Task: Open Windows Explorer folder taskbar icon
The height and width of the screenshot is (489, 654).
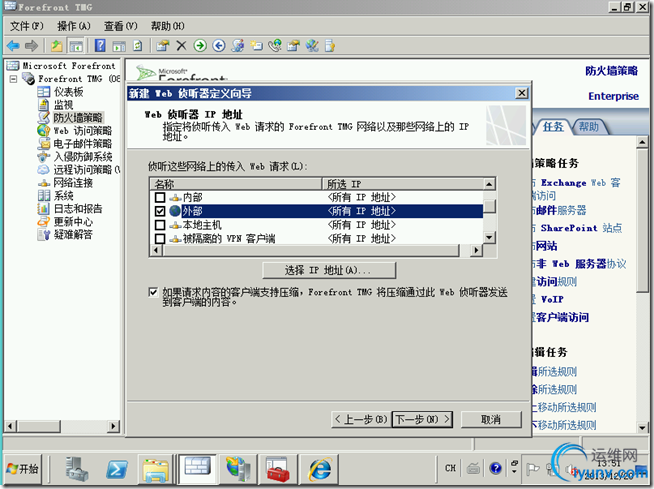Action: 156,469
